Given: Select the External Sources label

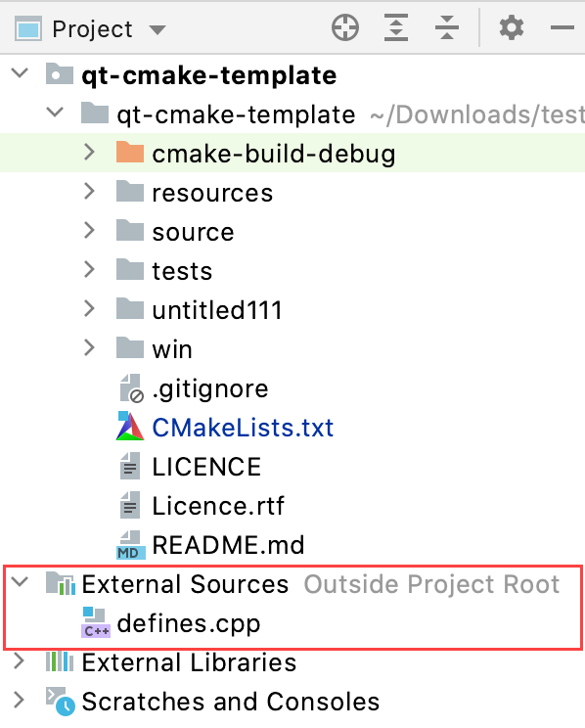Looking at the screenshot, I should pyautogui.click(x=185, y=584).
